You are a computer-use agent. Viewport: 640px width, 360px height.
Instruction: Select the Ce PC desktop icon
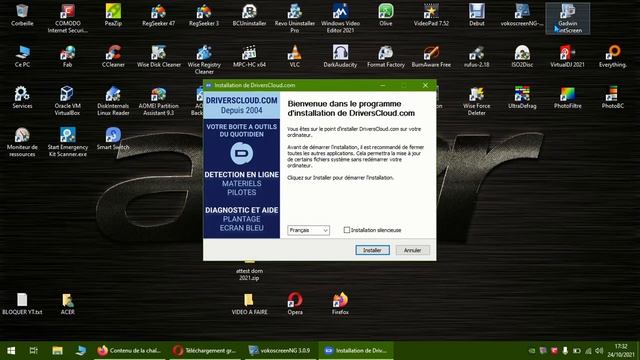pyautogui.click(x=22, y=56)
